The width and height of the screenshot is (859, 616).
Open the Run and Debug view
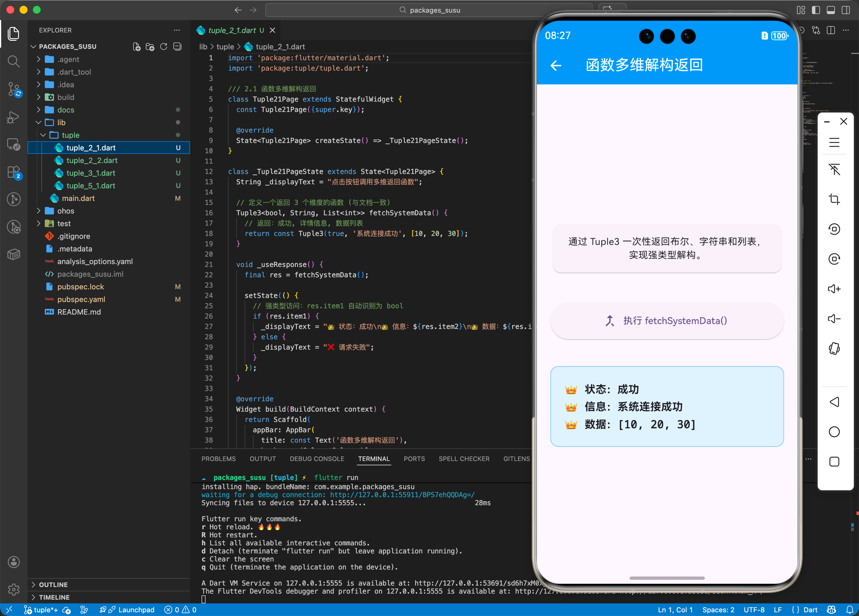pos(13,117)
